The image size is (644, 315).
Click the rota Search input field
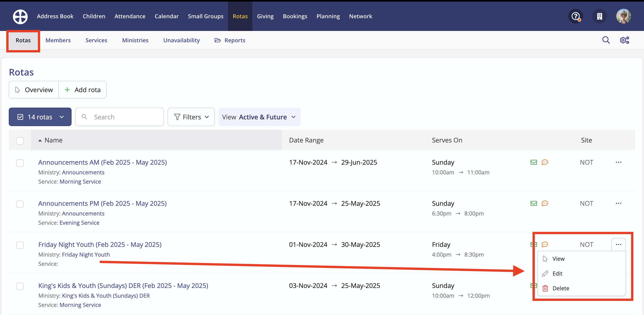[120, 117]
